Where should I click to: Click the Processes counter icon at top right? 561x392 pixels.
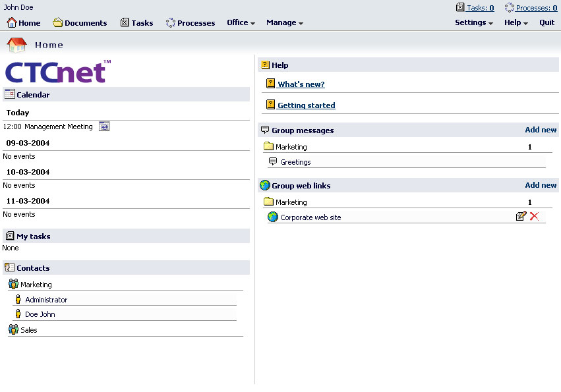pyautogui.click(x=509, y=7)
